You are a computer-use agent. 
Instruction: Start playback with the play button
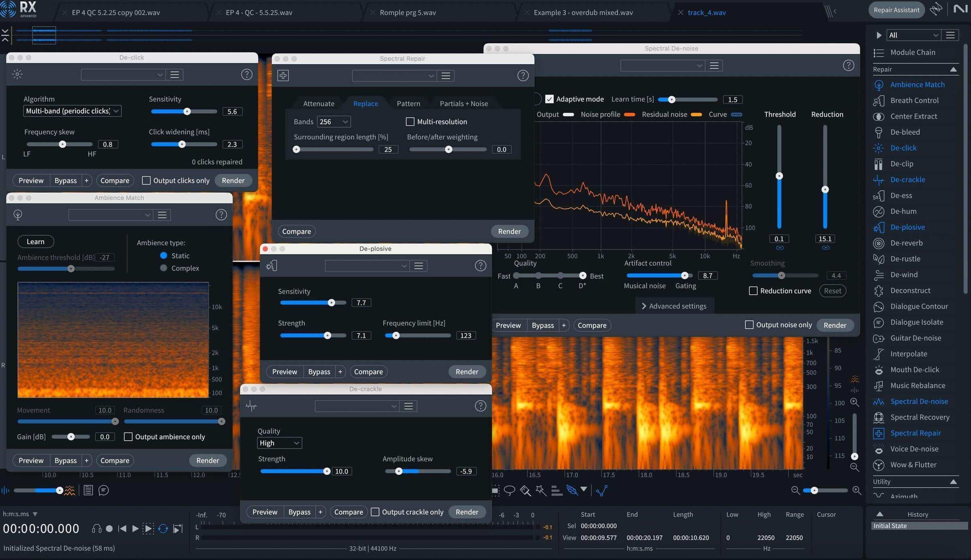click(136, 528)
